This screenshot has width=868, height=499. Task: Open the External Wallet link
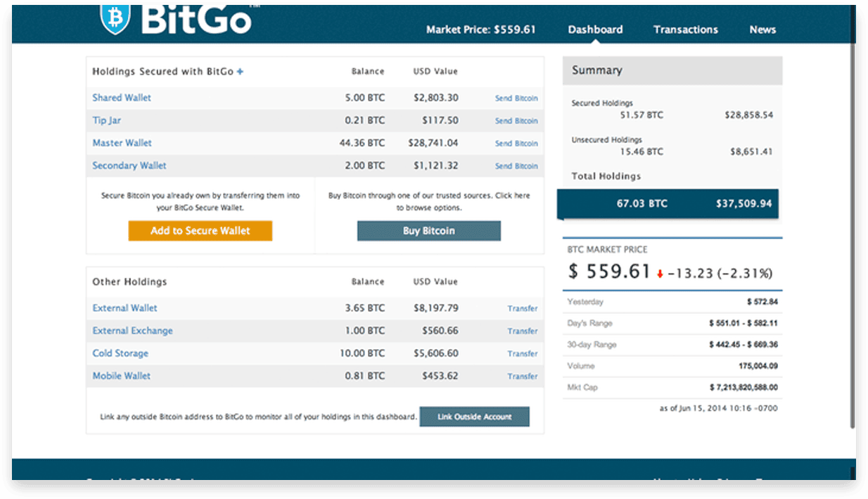pos(125,308)
